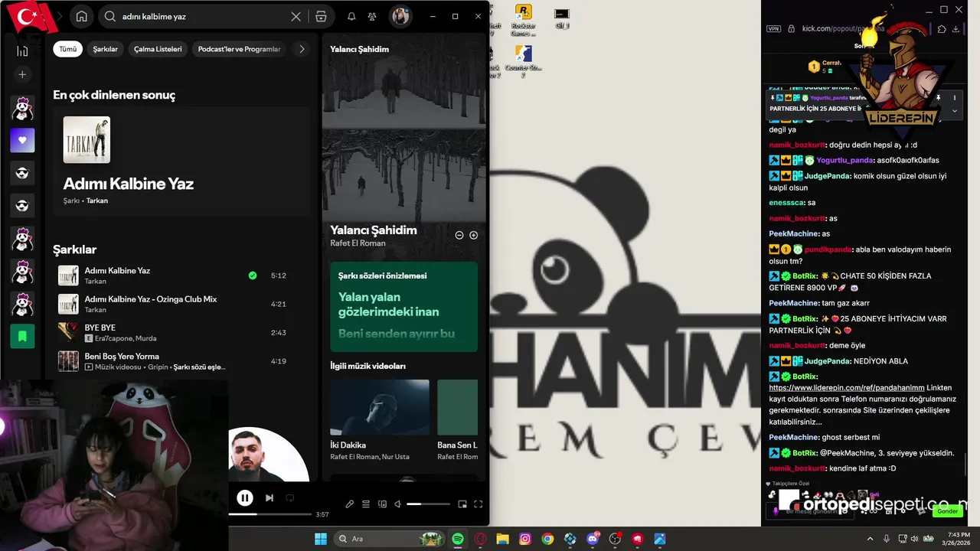This screenshot has width=980, height=551.
Task: Seek within the track progress bar
Action: 270,514
